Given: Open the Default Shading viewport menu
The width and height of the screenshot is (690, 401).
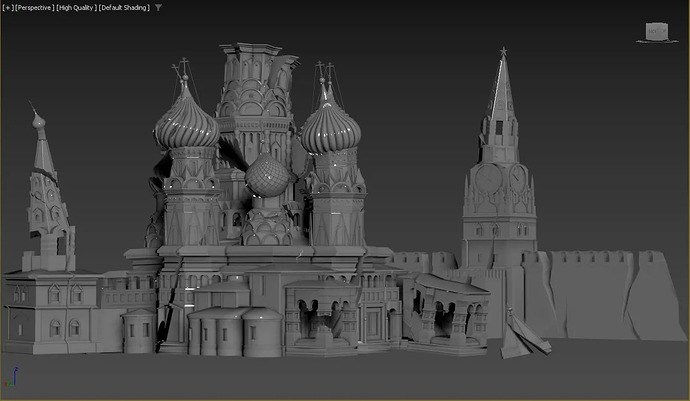Looking at the screenshot, I should click(124, 7).
